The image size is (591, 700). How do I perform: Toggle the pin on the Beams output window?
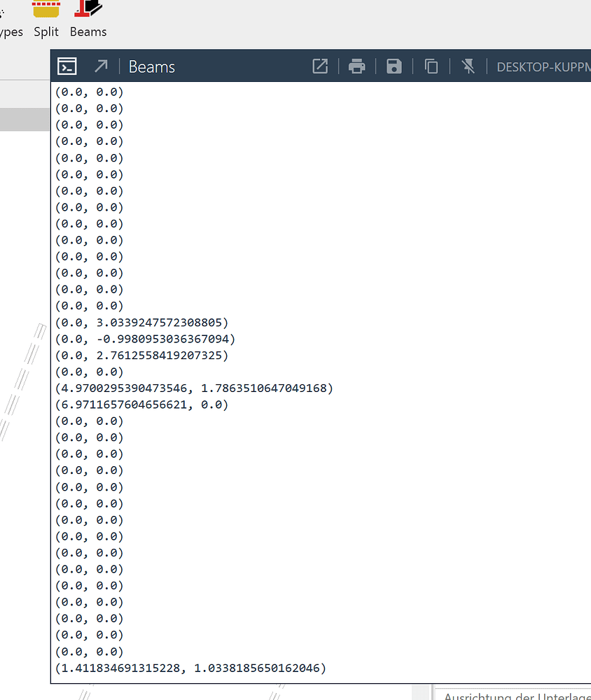coord(468,66)
